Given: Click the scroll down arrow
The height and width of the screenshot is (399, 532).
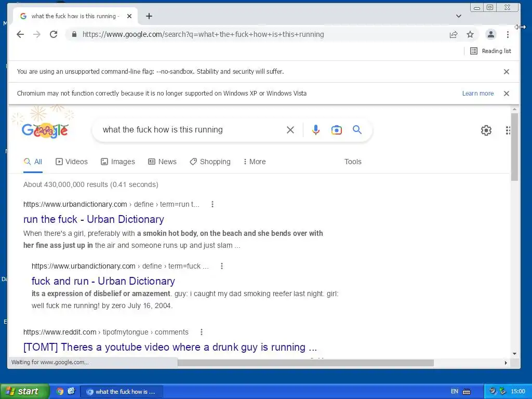Looking at the screenshot, I should tap(514, 353).
